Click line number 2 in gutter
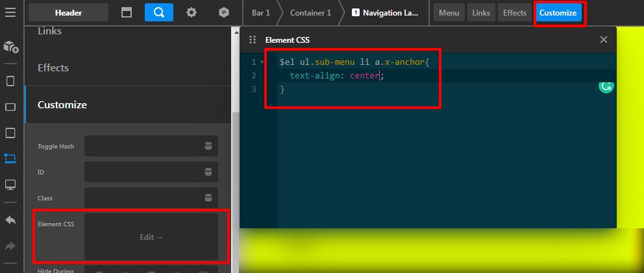 point(254,75)
